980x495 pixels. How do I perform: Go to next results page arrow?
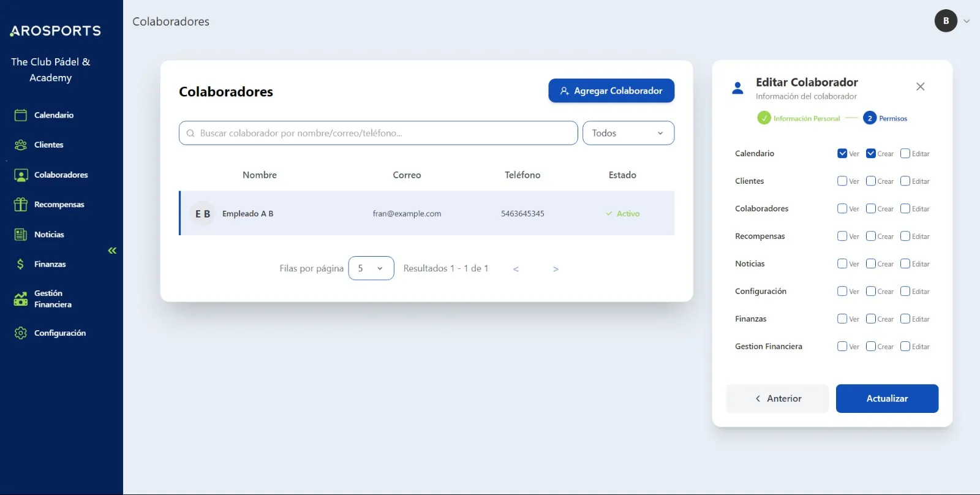(556, 269)
